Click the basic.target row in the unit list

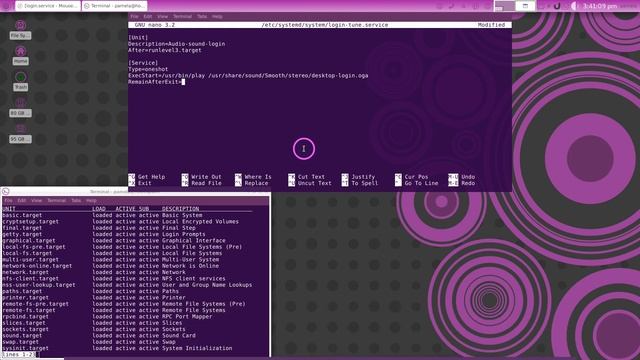[102, 215]
